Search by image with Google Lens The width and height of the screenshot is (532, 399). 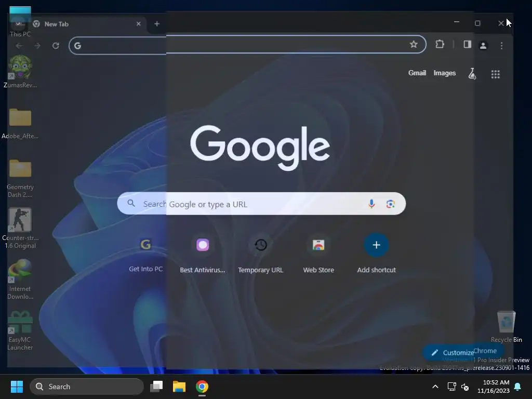point(390,204)
